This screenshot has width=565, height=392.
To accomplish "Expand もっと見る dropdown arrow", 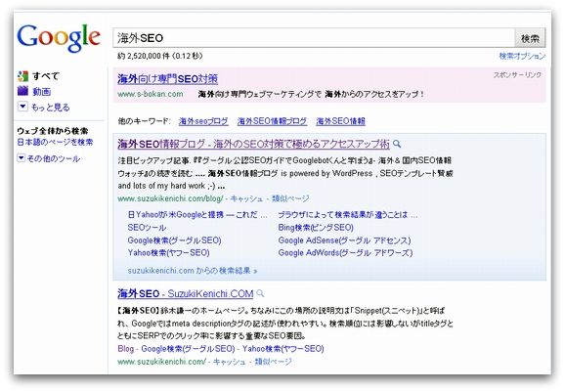I will pyautogui.click(x=22, y=107).
